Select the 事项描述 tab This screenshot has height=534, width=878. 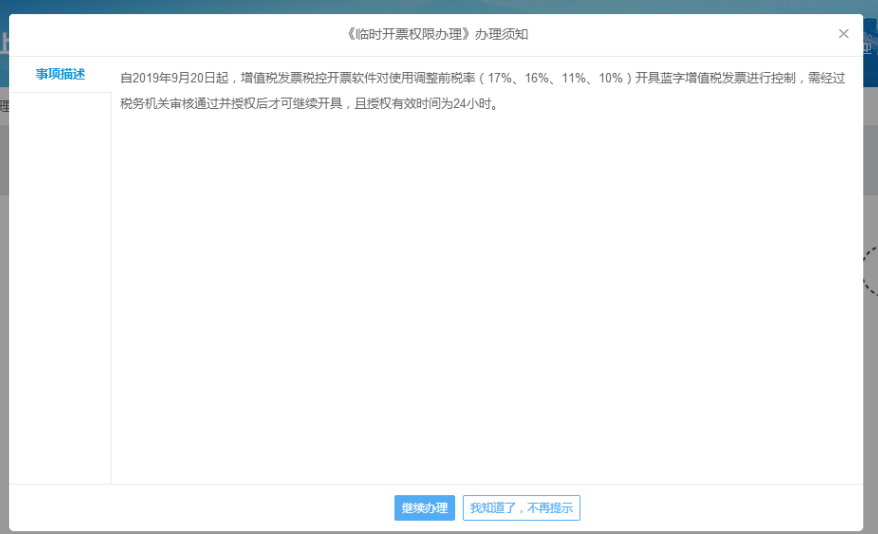pos(60,74)
